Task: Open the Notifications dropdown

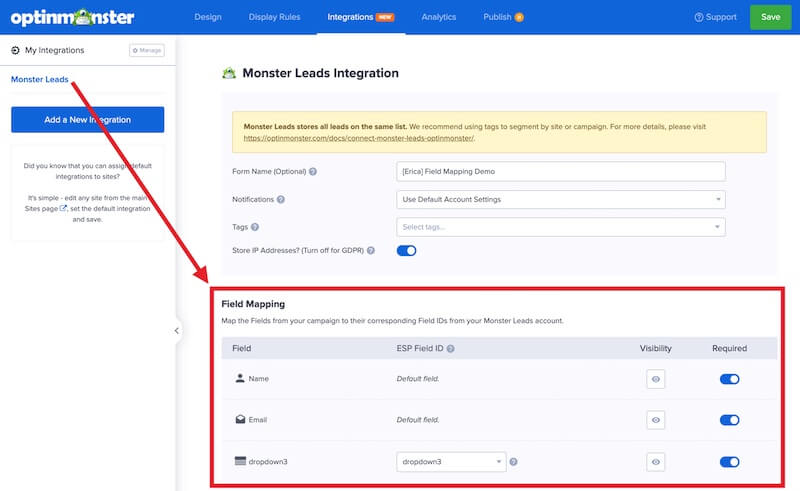Action: 561,200
